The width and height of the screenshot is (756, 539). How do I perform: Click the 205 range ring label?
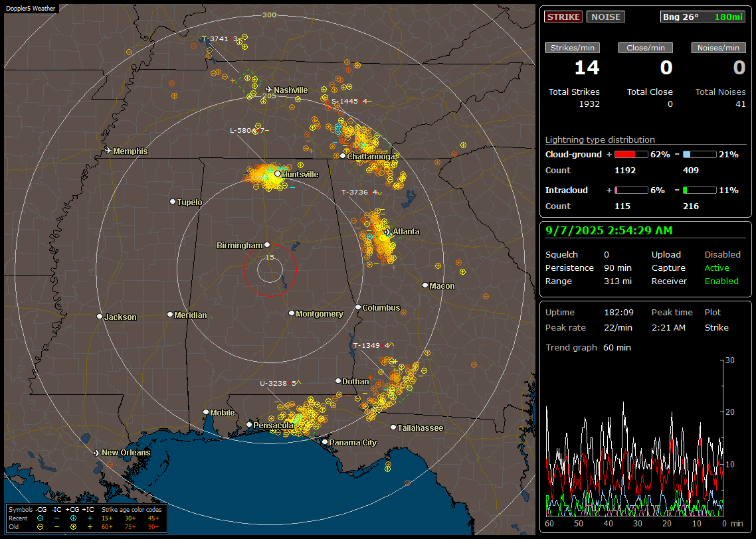tap(269, 96)
